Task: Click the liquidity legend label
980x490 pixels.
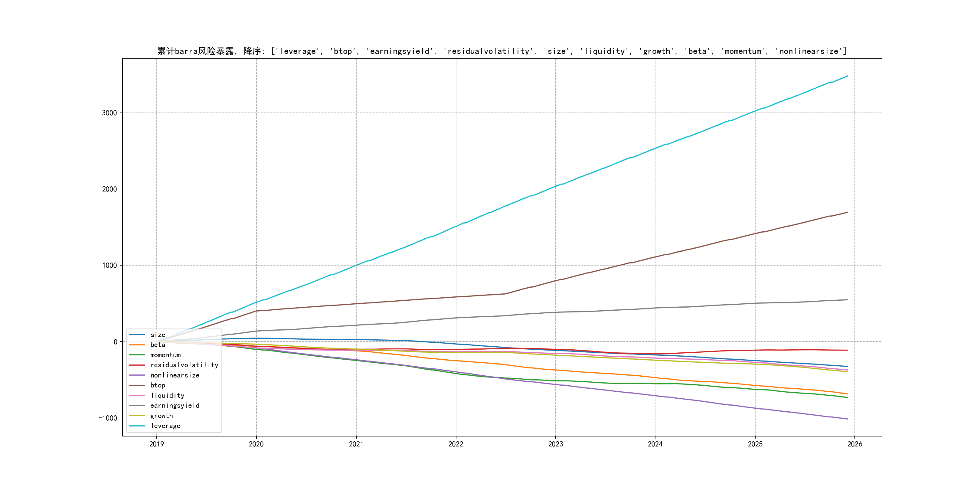Action: 167,396
